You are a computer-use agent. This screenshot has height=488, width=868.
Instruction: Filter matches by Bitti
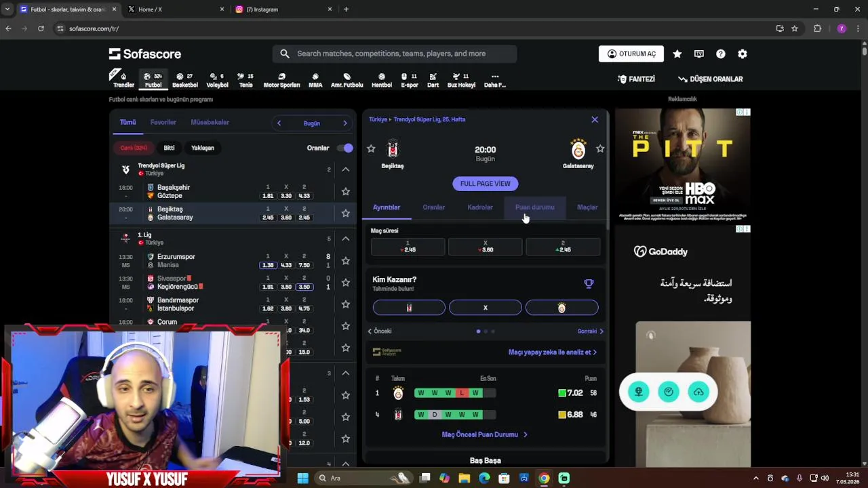[x=169, y=148]
